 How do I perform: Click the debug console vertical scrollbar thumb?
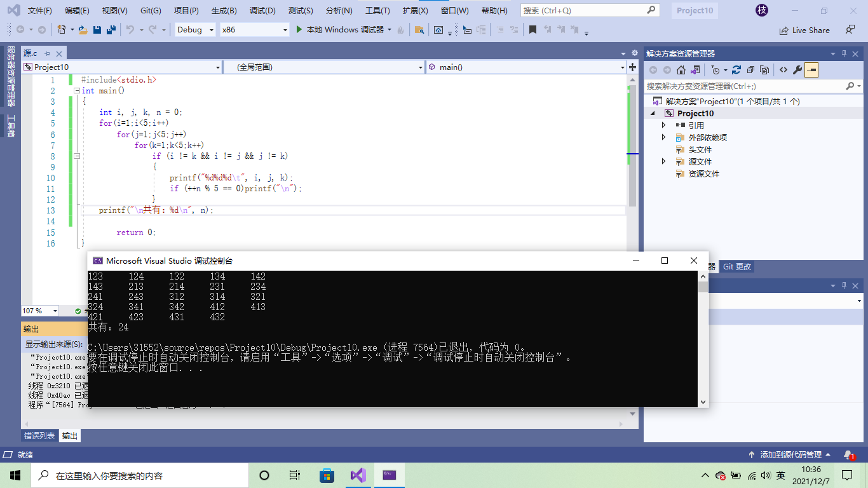coord(703,287)
